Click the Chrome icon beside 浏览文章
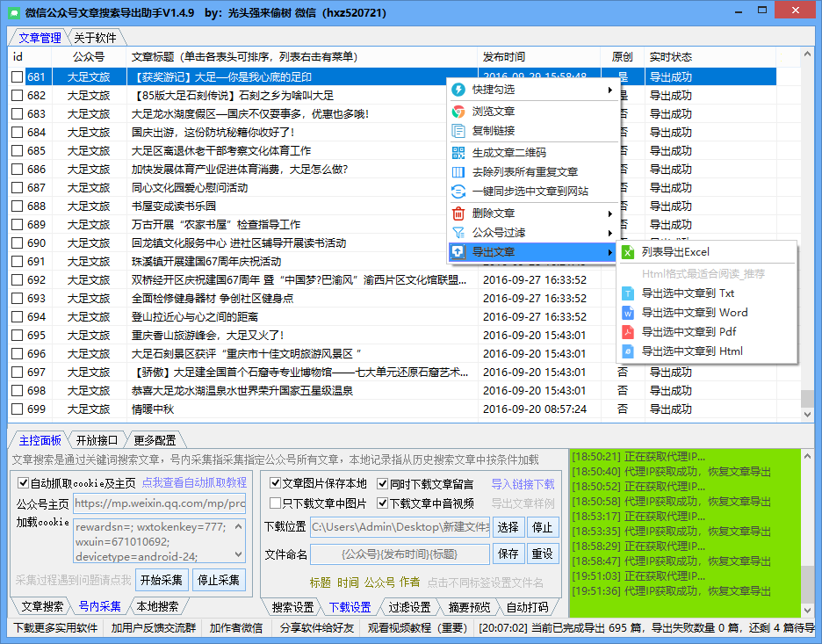The width and height of the screenshot is (822, 644). [x=458, y=112]
